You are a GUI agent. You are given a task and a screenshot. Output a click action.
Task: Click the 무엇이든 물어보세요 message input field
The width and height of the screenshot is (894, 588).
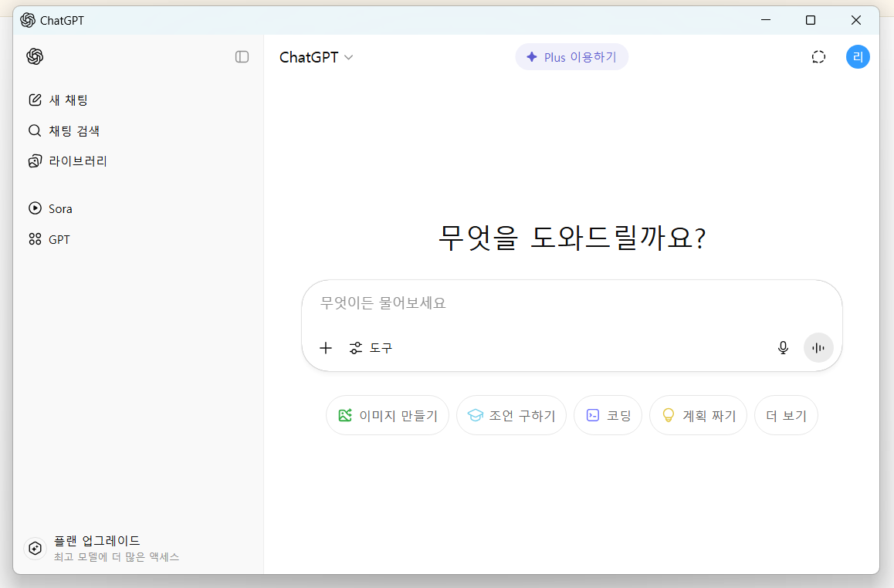[x=540, y=303]
